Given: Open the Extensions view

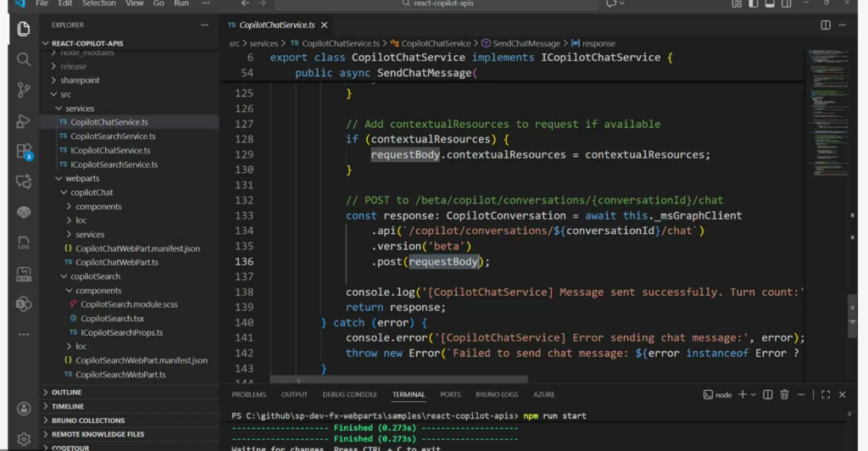Looking at the screenshot, I should click(x=24, y=152).
